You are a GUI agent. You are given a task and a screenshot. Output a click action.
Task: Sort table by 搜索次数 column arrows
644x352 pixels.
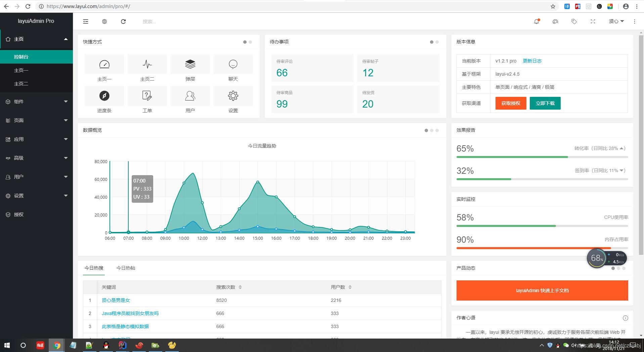point(240,287)
